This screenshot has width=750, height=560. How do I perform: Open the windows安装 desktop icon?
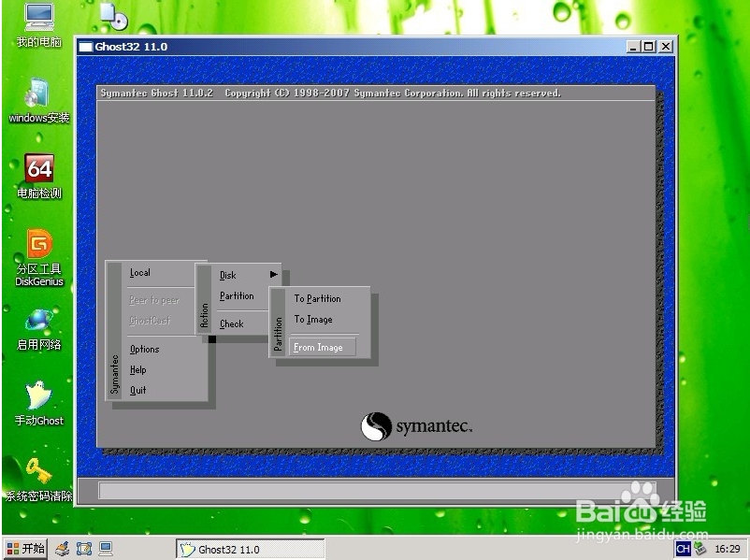click(39, 100)
